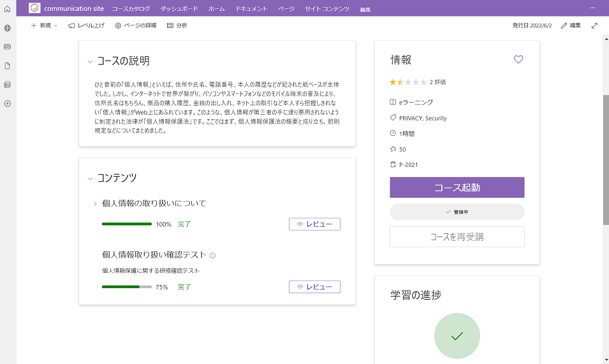Click the communication site title link
This screenshot has height=364, width=609.
point(74,8)
